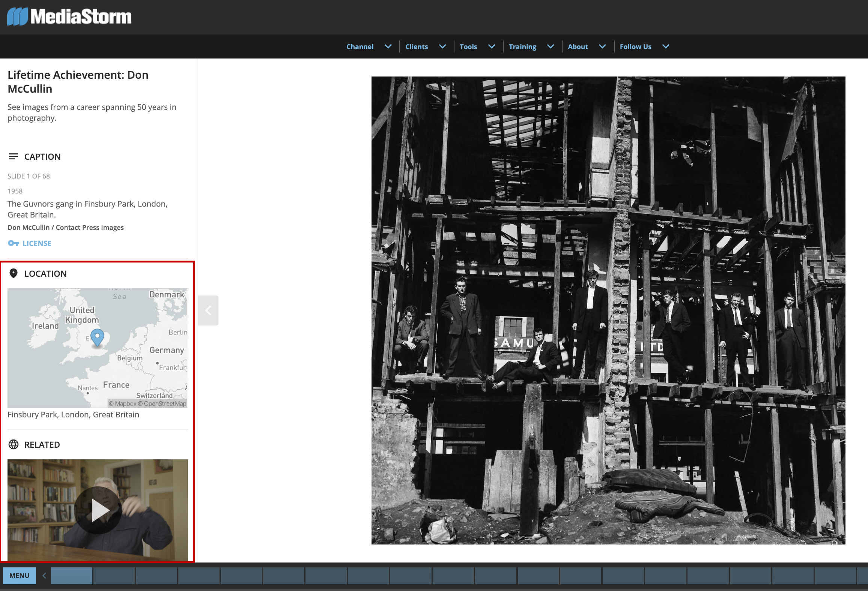The image size is (868, 591).
Task: Click the location pin icon
Action: pos(13,273)
